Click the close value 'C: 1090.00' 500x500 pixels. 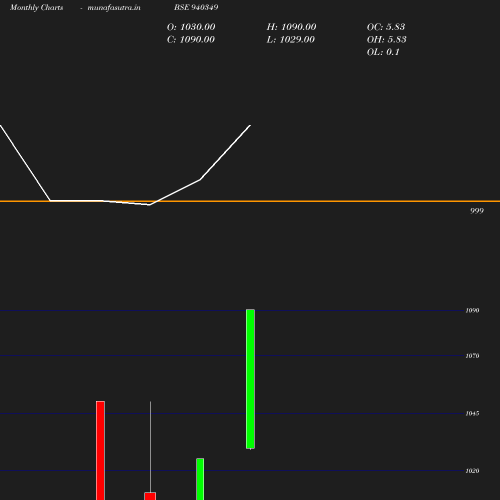[x=191, y=39]
